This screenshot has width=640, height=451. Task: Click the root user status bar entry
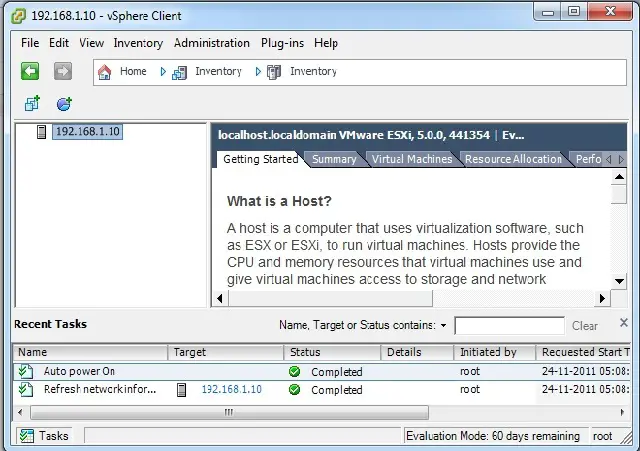[x=602, y=436]
